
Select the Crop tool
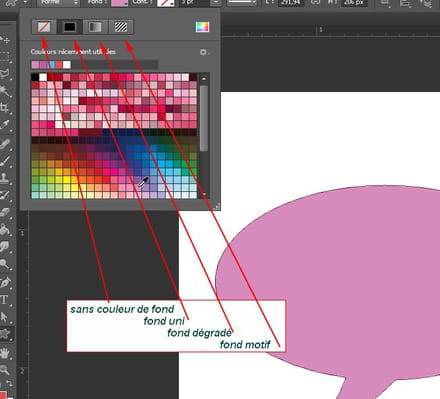5,108
